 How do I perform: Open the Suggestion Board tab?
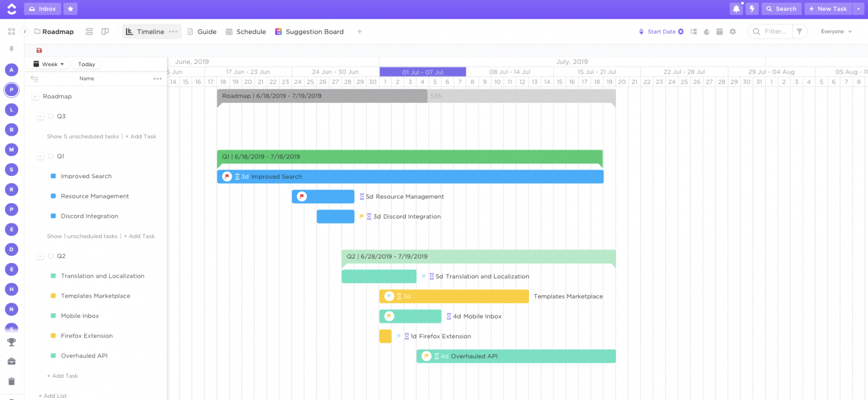pos(310,32)
